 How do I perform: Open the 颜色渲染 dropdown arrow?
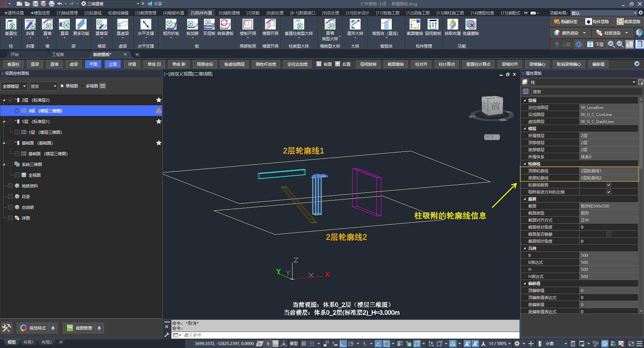[584, 33]
